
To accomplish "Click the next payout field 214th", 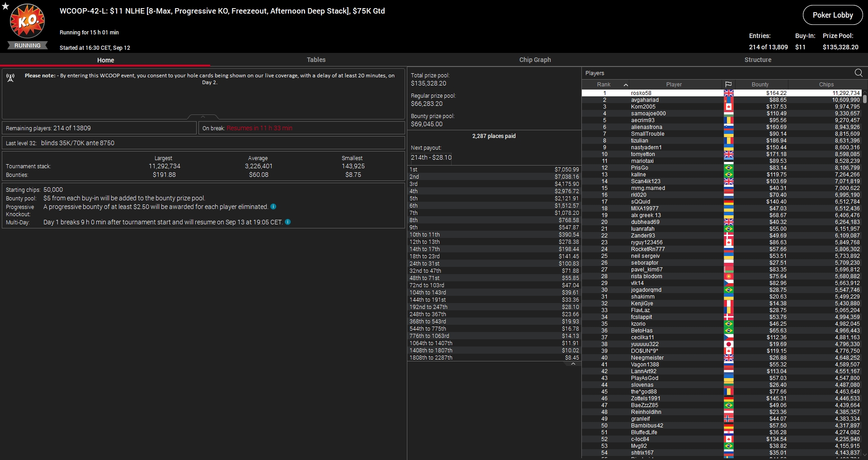I will coord(431,157).
